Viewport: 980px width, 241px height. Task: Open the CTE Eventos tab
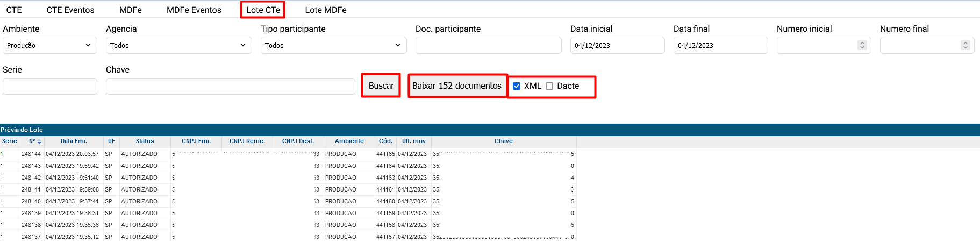(x=70, y=10)
